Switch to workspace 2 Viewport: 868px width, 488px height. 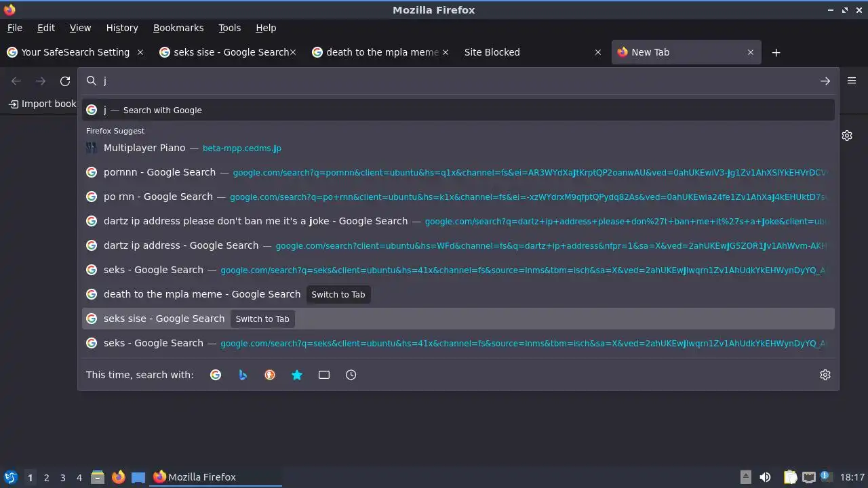click(46, 477)
